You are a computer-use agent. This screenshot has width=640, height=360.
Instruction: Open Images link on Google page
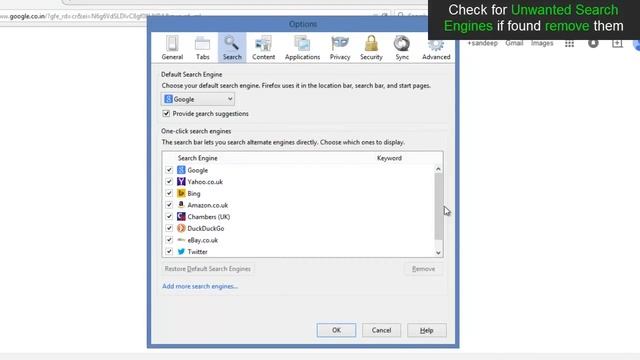pos(542,43)
